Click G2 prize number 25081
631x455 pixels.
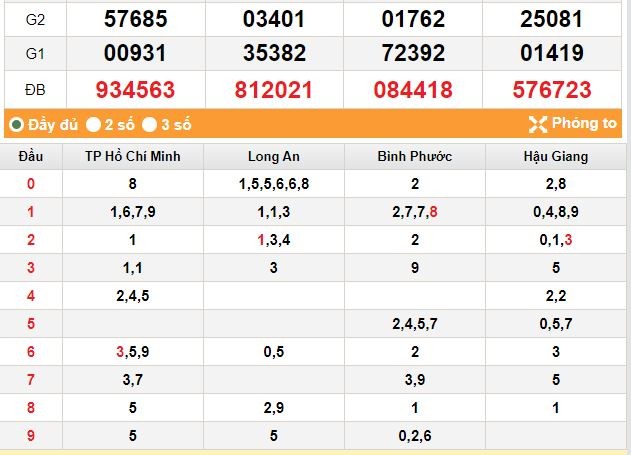552,18
